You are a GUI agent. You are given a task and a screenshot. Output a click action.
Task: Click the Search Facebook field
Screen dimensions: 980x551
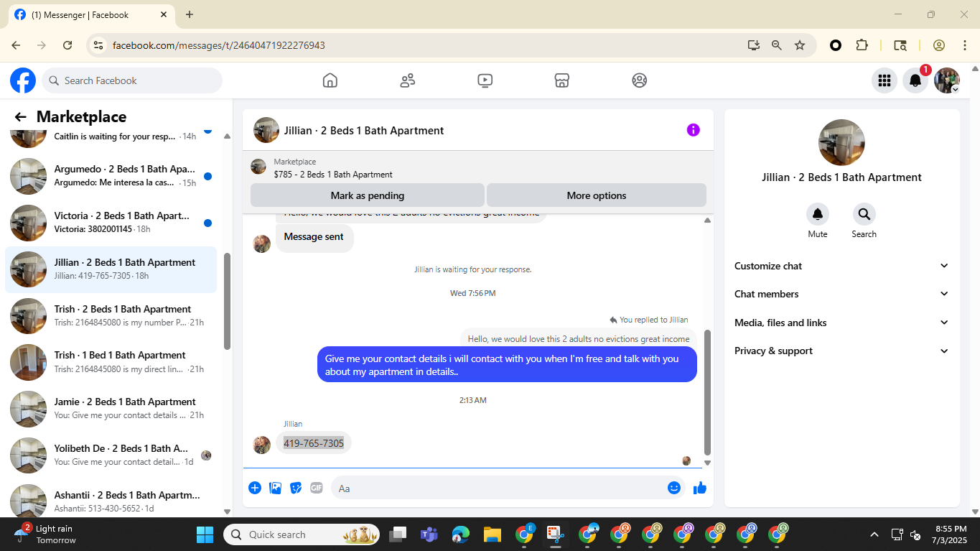(x=132, y=80)
